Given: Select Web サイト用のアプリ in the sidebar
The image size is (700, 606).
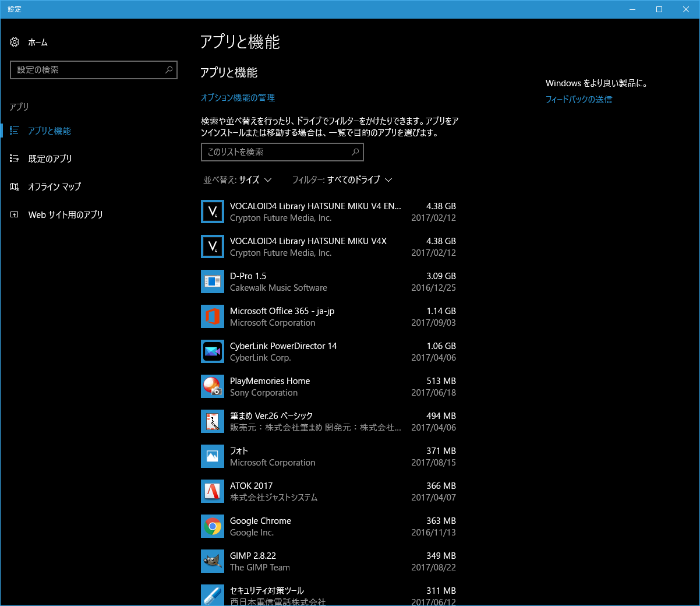Looking at the screenshot, I should pyautogui.click(x=66, y=214).
